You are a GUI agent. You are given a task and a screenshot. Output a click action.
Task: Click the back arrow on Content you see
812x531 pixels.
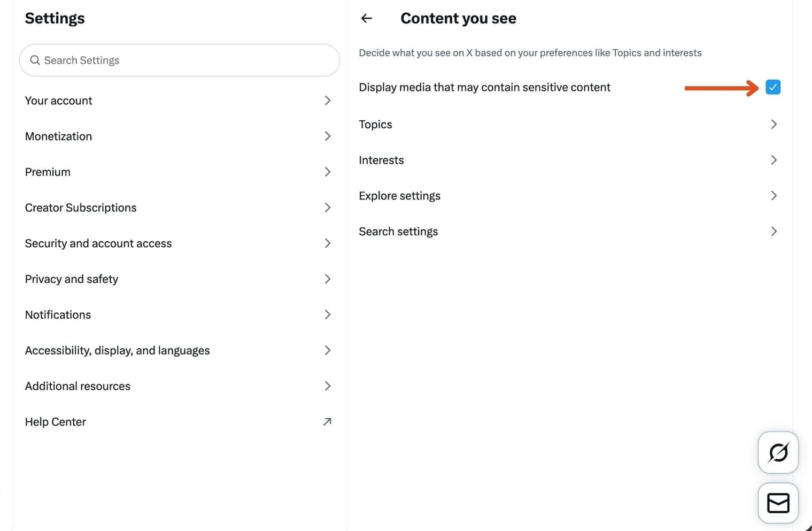366,18
